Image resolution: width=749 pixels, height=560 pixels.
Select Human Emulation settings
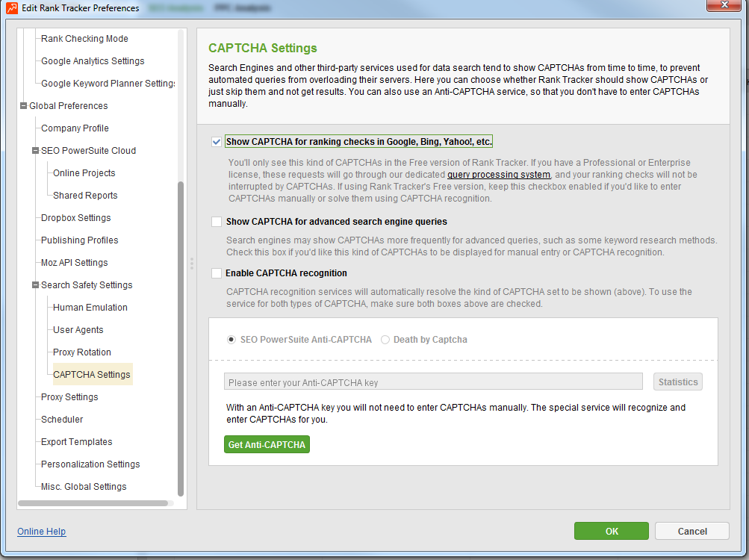tap(90, 307)
